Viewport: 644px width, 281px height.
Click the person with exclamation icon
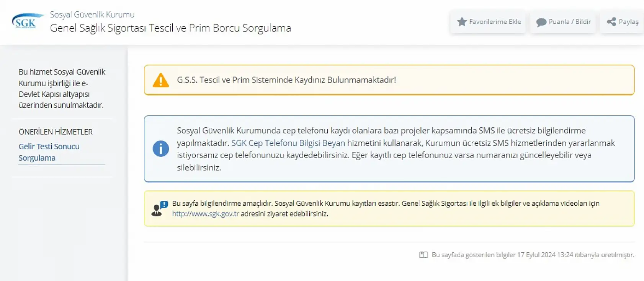tap(159, 208)
